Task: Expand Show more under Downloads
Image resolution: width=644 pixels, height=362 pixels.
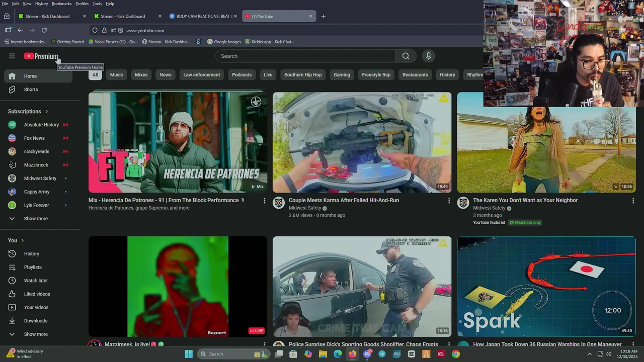Action: (38, 334)
